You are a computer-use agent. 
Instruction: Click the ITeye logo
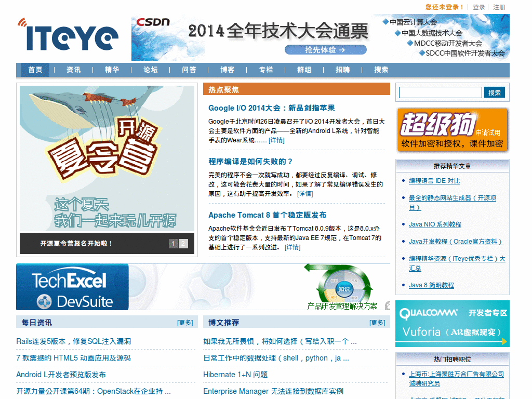pyautogui.click(x=68, y=35)
